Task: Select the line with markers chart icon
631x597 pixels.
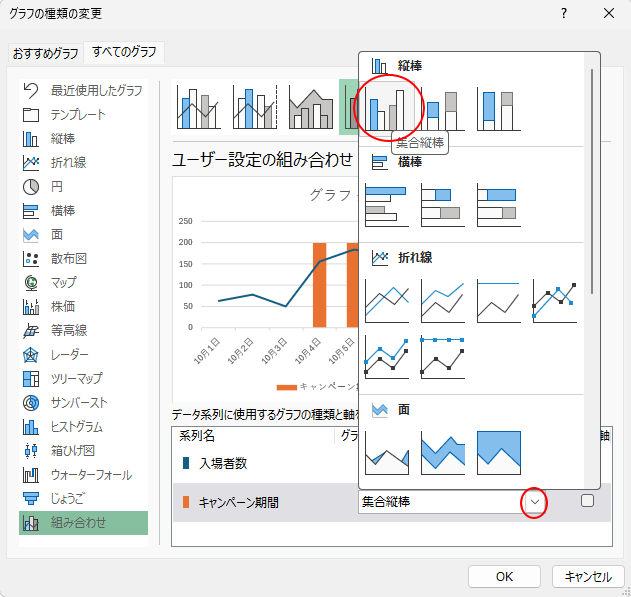Action: tap(554, 299)
